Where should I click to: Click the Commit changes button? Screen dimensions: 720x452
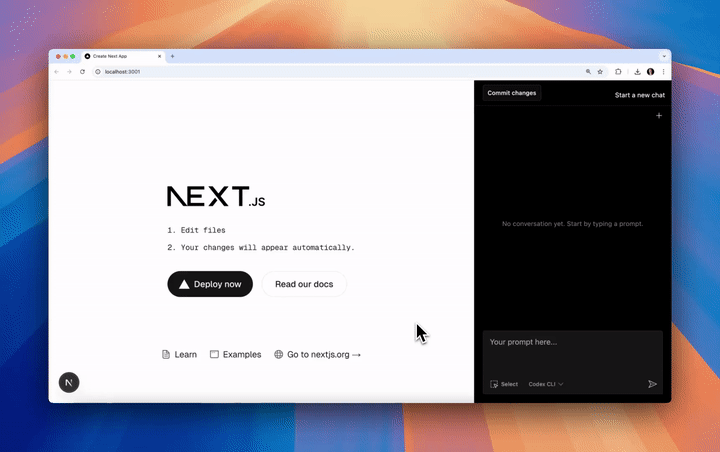[x=512, y=93]
